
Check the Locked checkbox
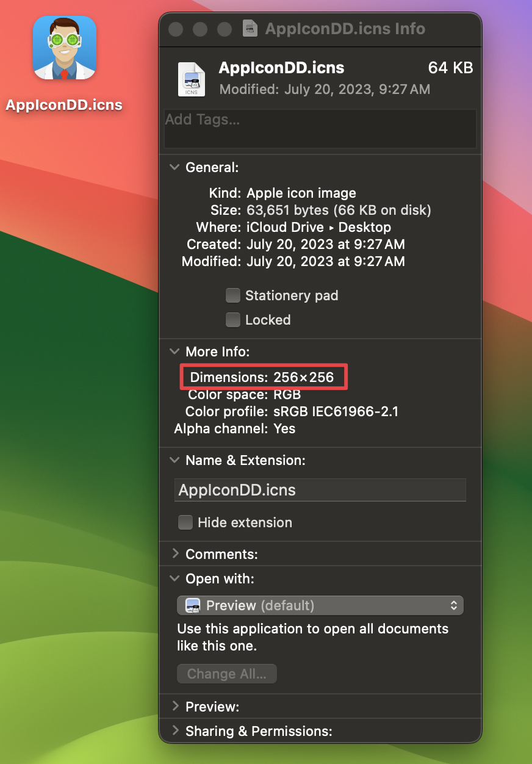(233, 320)
